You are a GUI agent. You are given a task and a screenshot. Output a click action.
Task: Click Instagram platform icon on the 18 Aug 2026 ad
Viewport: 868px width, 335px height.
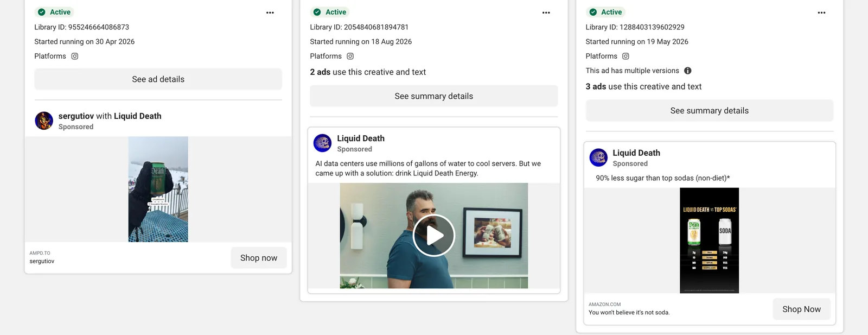350,56
